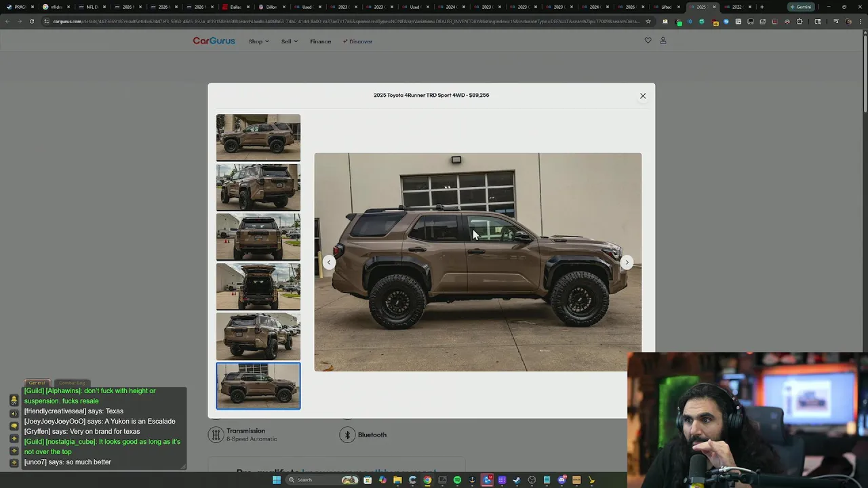Image resolution: width=868 pixels, height=488 pixels.
Task: Open the chat bubble menu icon
Action: tap(14, 426)
